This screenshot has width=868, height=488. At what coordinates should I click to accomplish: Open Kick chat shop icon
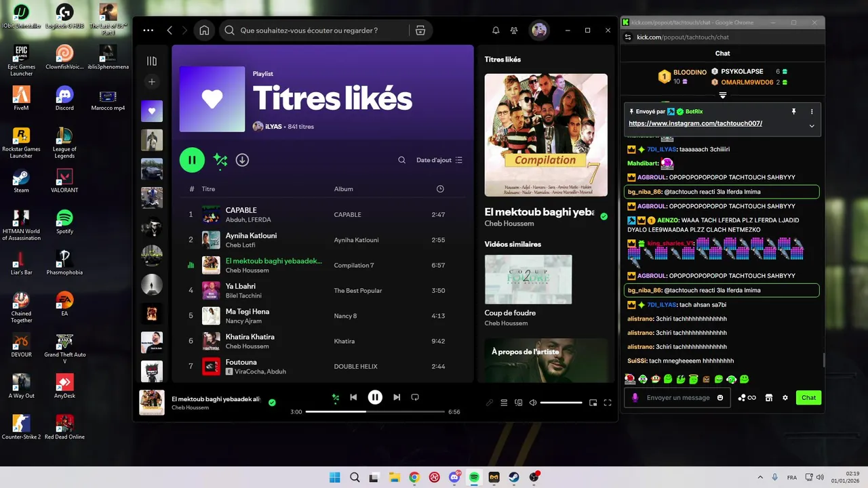tap(769, 398)
